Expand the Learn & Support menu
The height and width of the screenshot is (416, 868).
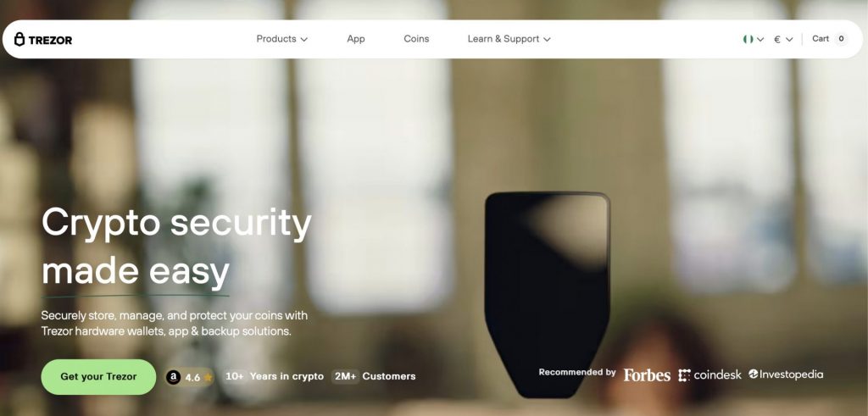(x=509, y=39)
